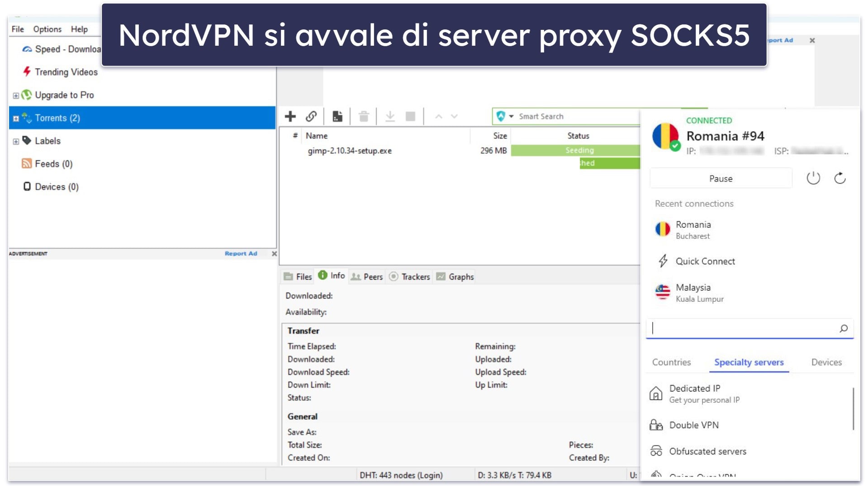Click the Stop Torrent square icon

(x=410, y=116)
